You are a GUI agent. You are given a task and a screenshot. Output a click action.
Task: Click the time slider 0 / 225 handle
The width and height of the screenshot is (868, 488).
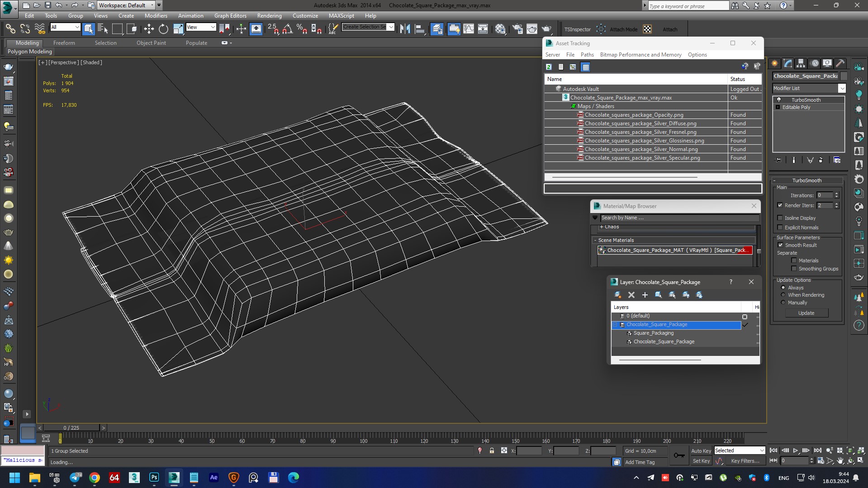pos(71,427)
